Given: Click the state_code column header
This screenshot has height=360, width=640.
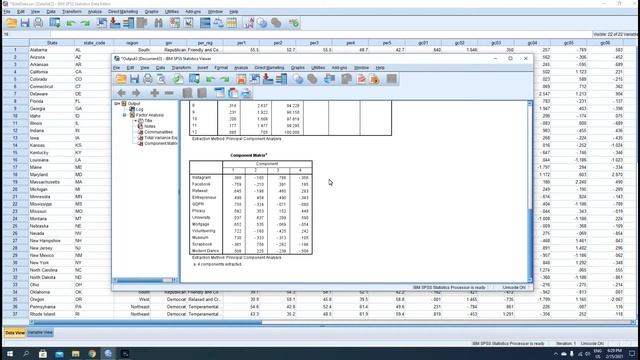Looking at the screenshot, I should point(94,43).
